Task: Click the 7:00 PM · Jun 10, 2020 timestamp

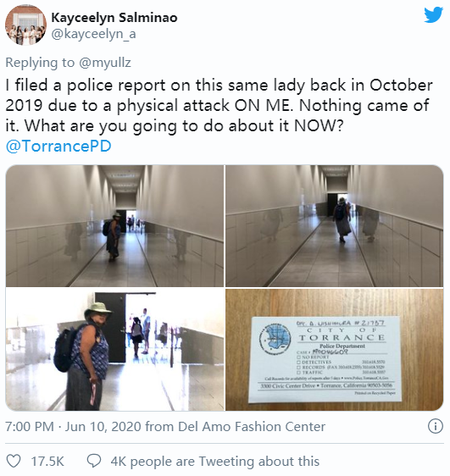Action: click(x=73, y=427)
